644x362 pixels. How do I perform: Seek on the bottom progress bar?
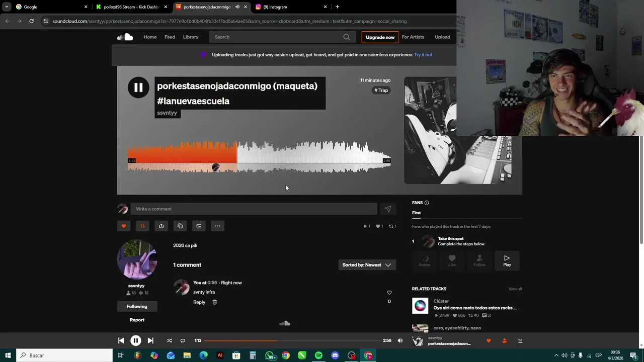click(x=292, y=340)
